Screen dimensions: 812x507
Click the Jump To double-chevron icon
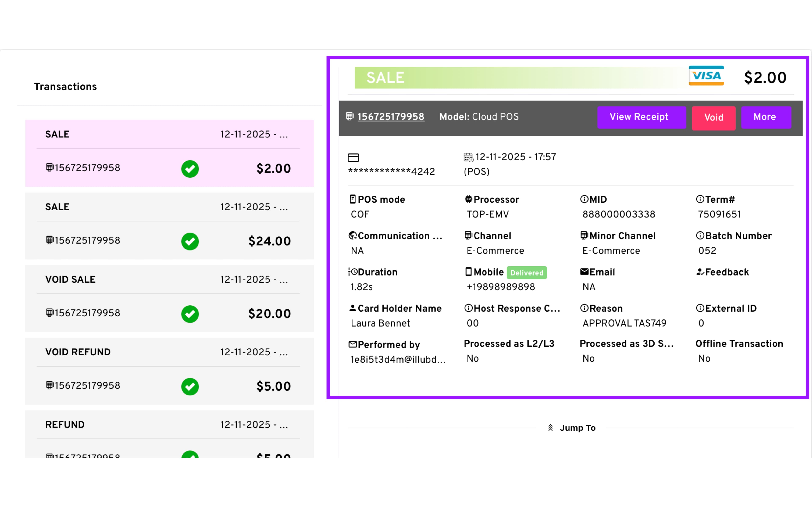[x=550, y=428]
